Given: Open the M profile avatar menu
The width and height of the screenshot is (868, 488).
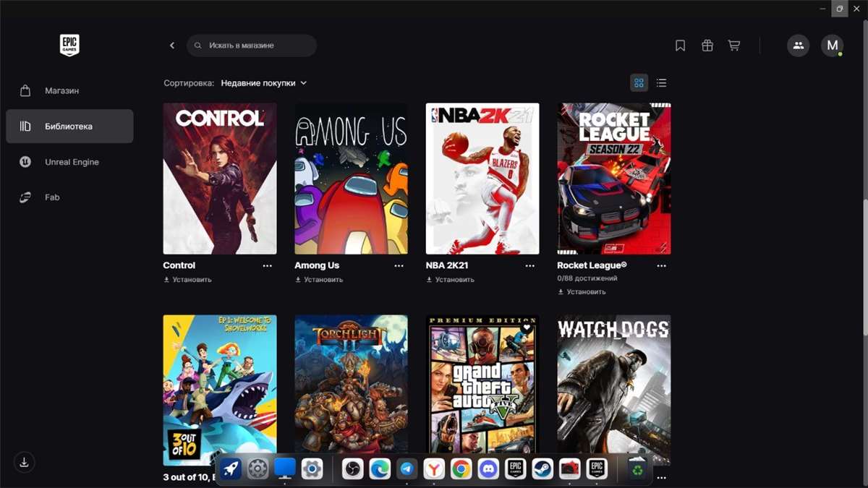Looking at the screenshot, I should [x=832, y=46].
